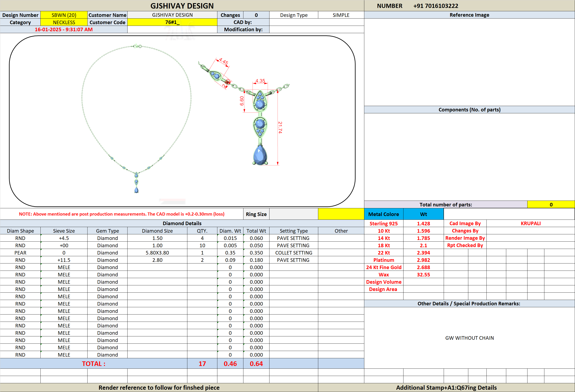Select the '6.60' dimension label
Image resolution: width=575 pixels, height=392 pixels.
(x=242, y=101)
